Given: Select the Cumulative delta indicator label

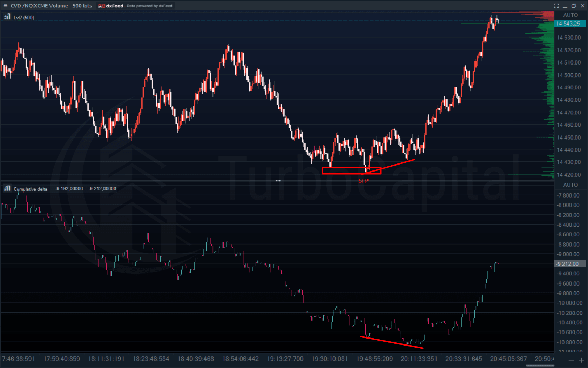Looking at the screenshot, I should [30, 189].
